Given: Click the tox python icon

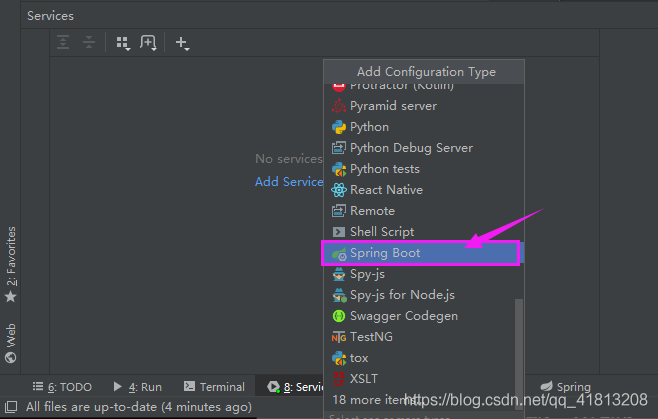Looking at the screenshot, I should pyautogui.click(x=339, y=358).
